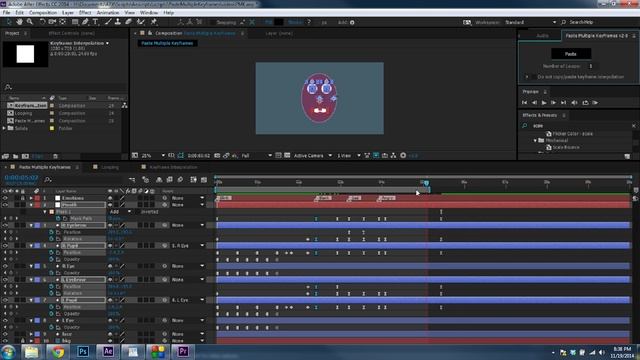This screenshot has width=640, height=360.
Task: Select the Rotation tool
Action: coord(42,22)
